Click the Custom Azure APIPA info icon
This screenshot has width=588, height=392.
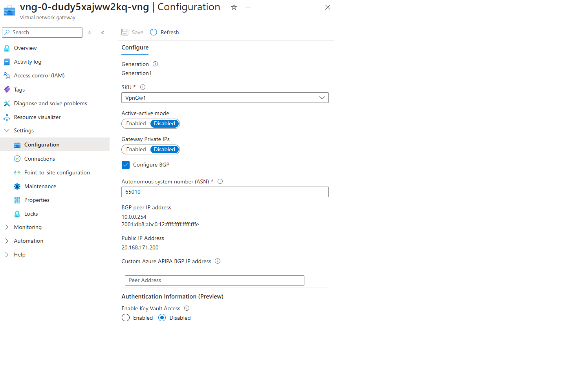[x=218, y=261]
